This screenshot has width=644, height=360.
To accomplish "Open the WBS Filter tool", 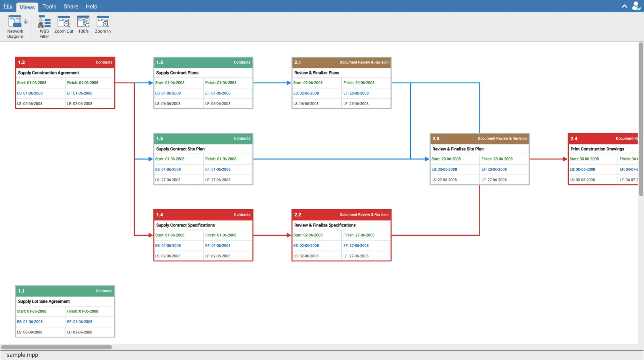I will point(44,27).
